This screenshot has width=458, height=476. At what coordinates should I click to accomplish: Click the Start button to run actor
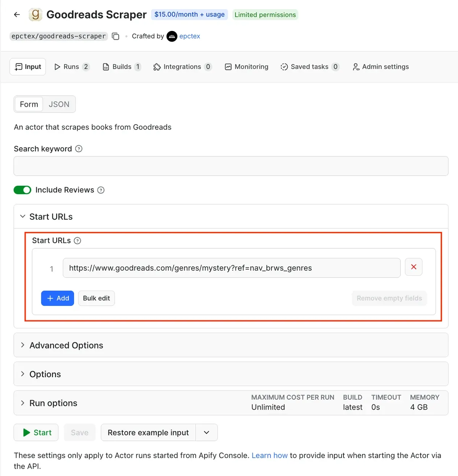pyautogui.click(x=36, y=433)
